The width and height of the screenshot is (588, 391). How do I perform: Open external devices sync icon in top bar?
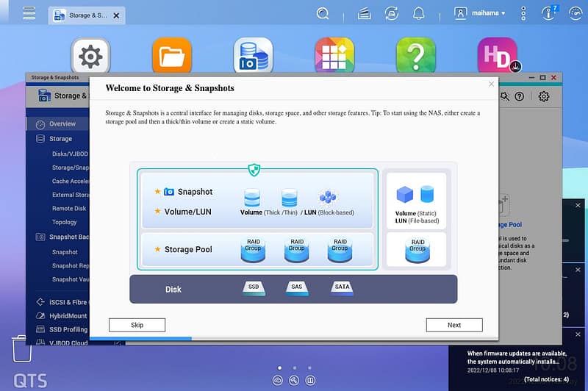392,14
